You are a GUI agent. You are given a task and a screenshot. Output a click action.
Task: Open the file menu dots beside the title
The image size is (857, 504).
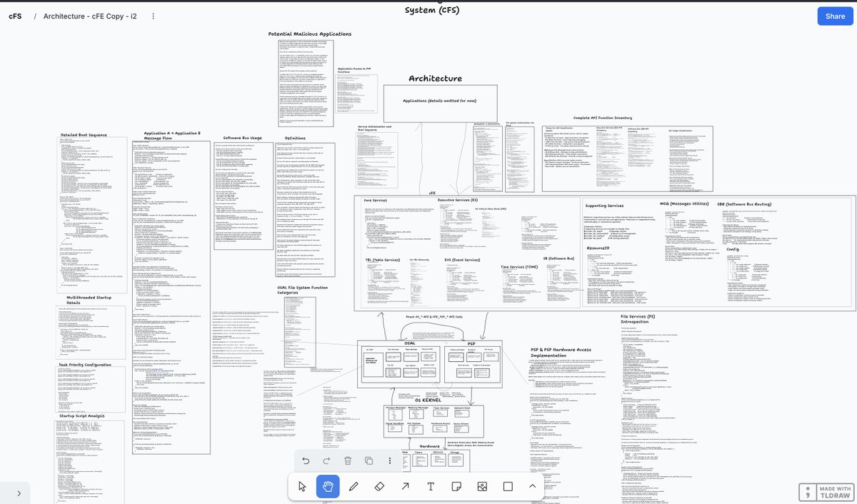[x=153, y=16]
